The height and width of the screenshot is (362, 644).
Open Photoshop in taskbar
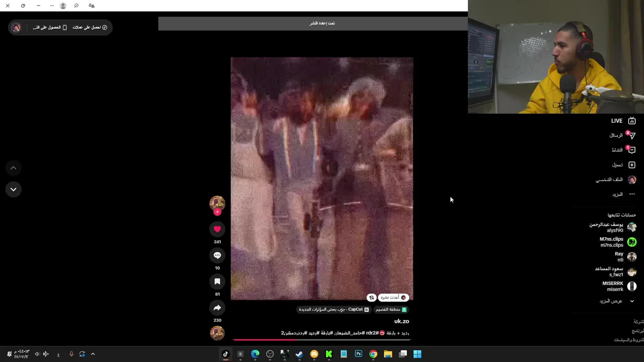click(358, 354)
